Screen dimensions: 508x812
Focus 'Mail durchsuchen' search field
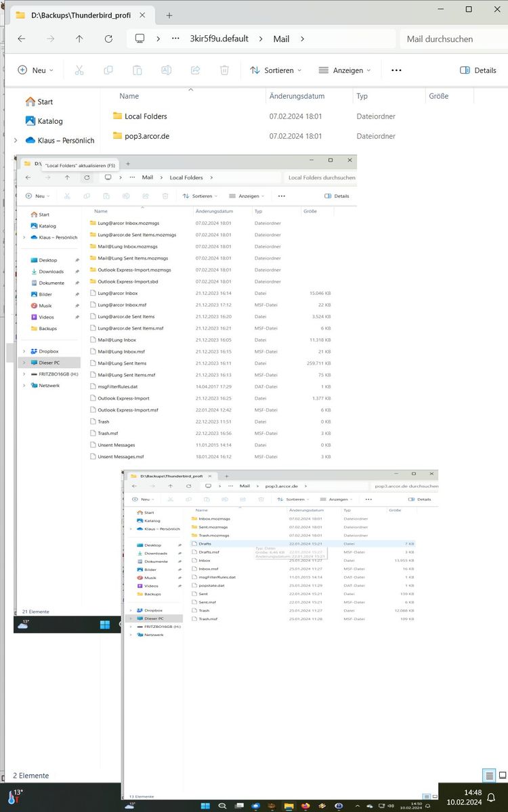click(452, 39)
